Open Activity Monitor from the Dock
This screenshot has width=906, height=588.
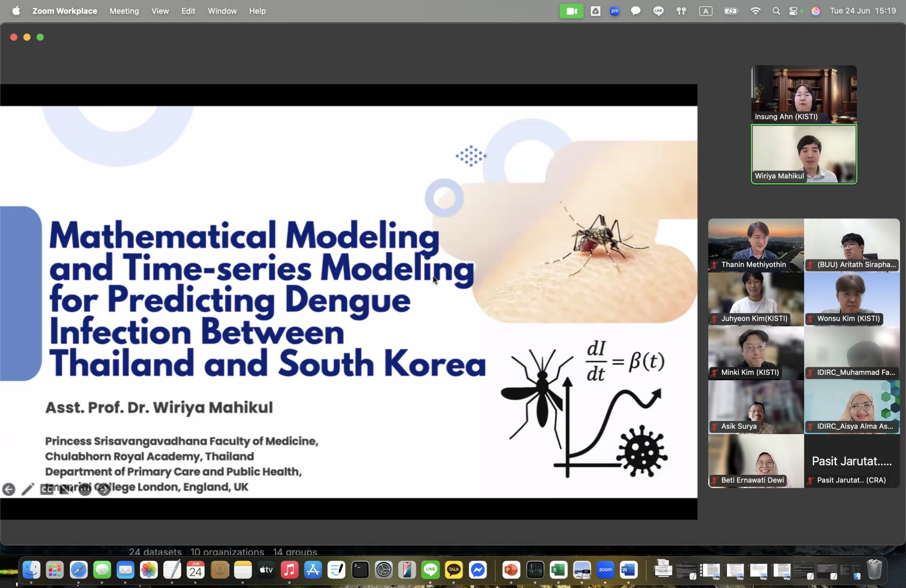535,570
